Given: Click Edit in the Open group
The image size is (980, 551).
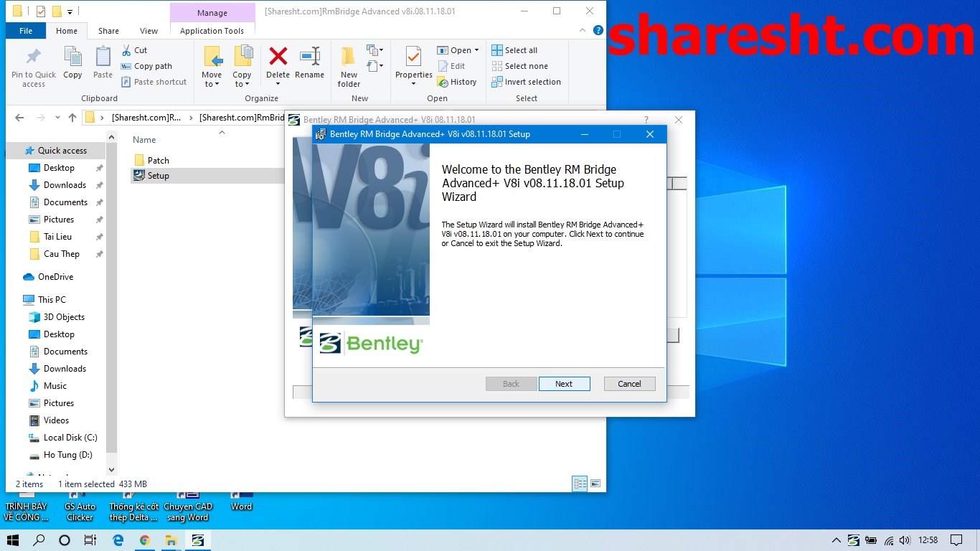Looking at the screenshot, I should point(451,66).
